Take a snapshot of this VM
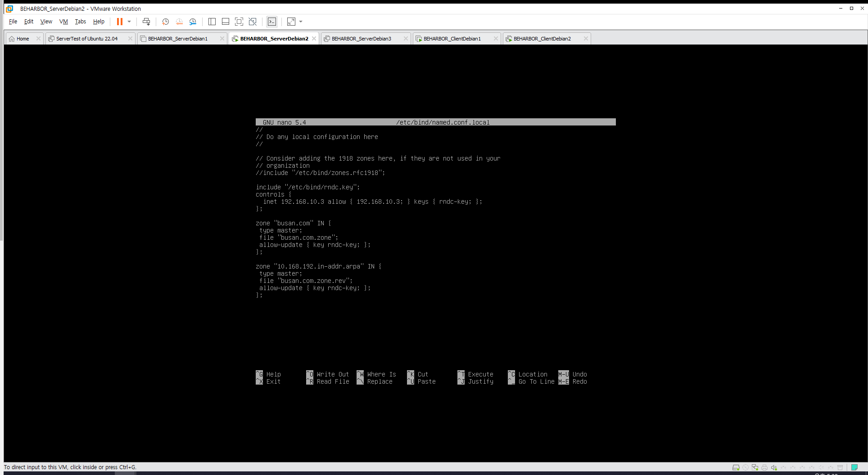This screenshot has height=475, width=868. pos(165,22)
